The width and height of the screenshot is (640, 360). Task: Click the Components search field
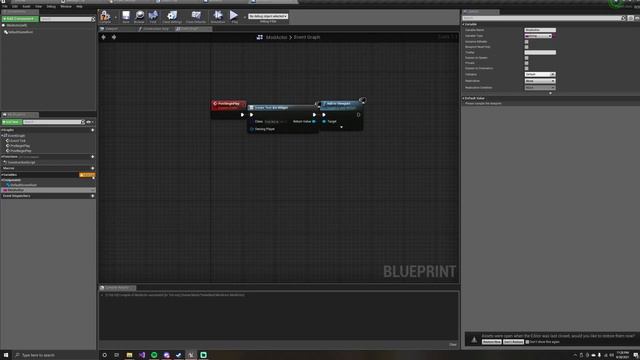67,19
